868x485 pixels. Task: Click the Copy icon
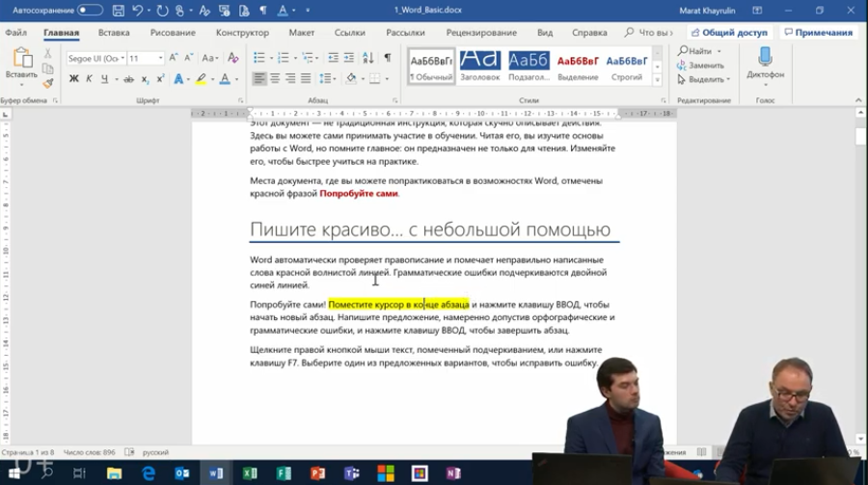(x=48, y=68)
